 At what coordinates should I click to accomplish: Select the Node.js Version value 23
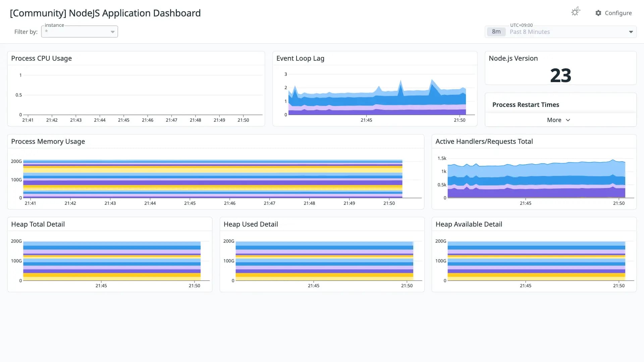tap(560, 75)
